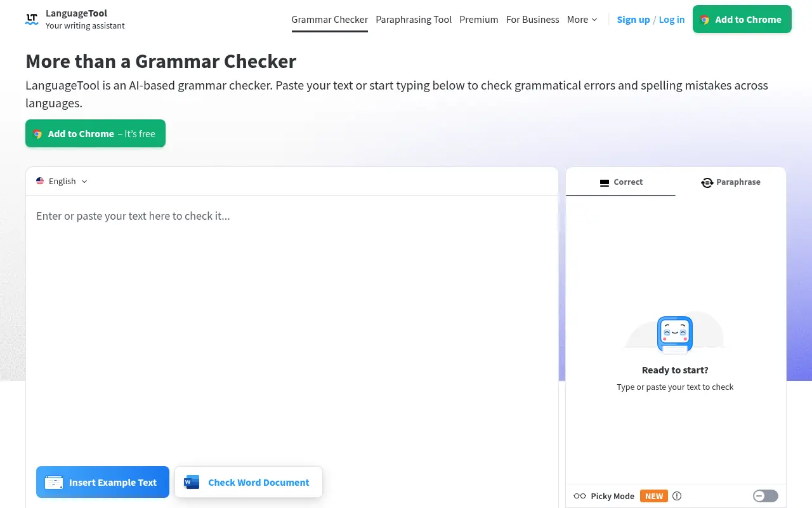Select the Correct tab
812x508 pixels.
[x=628, y=182]
